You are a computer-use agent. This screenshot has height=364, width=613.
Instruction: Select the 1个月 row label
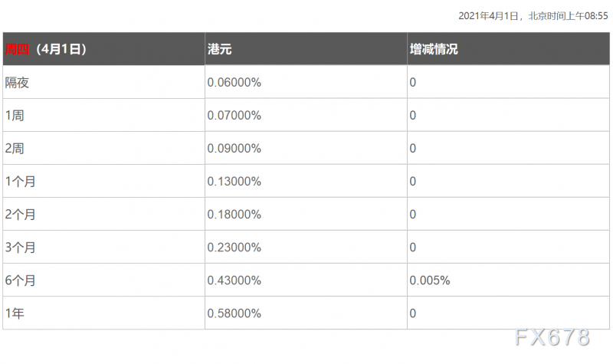(x=21, y=182)
